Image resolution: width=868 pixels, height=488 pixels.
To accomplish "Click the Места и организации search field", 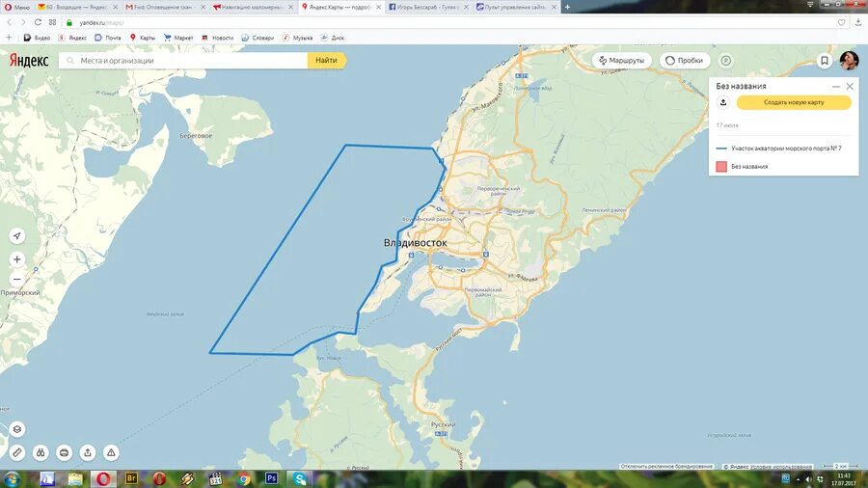I will (183, 61).
